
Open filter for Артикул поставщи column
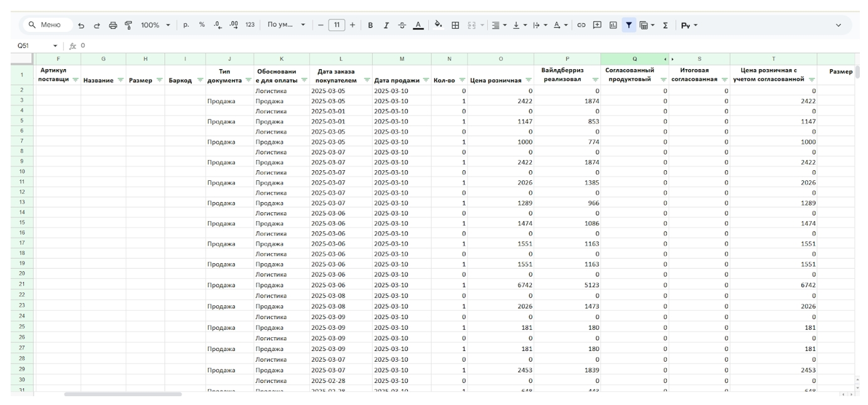(x=76, y=80)
